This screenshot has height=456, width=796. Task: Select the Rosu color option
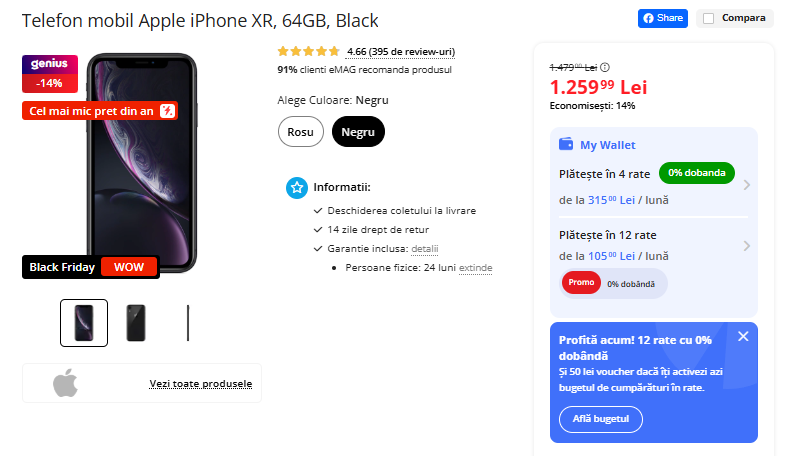(x=300, y=131)
